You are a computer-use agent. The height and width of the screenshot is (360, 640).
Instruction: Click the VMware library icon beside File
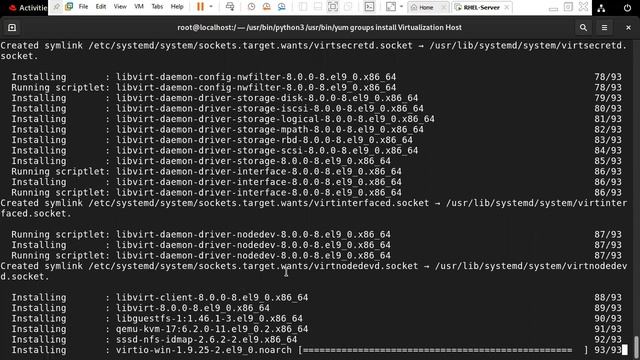click(x=69, y=7)
